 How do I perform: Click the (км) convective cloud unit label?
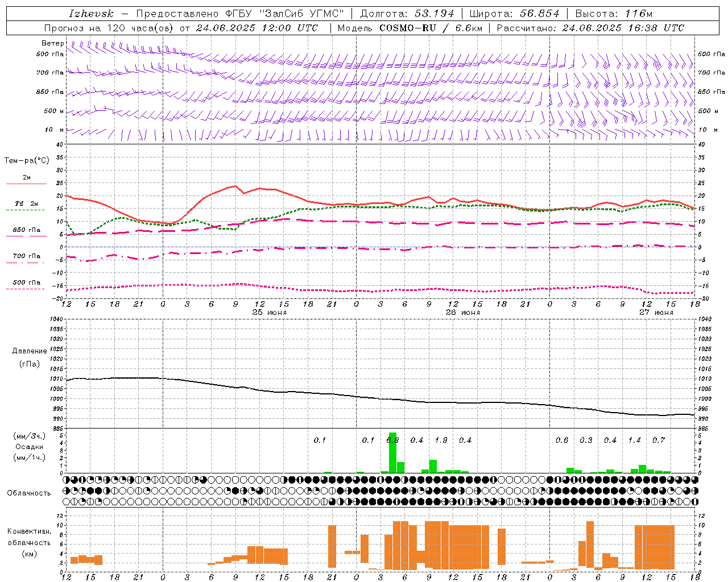(30, 554)
